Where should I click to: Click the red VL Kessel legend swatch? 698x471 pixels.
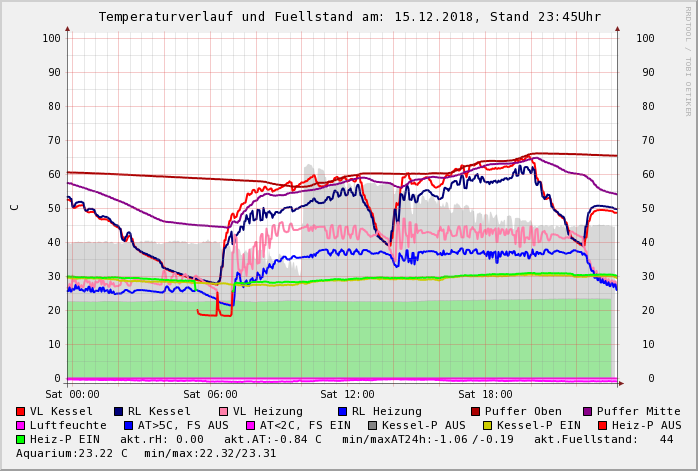coord(21,411)
